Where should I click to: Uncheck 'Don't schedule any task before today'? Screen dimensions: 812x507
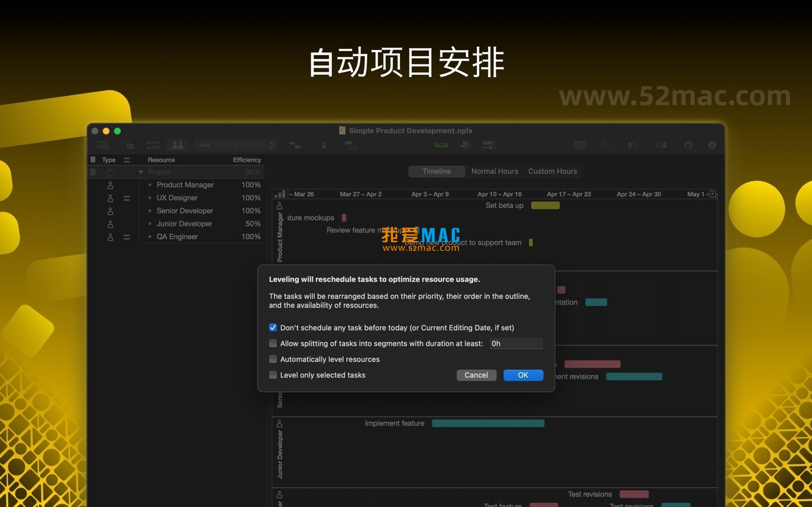pos(273,327)
